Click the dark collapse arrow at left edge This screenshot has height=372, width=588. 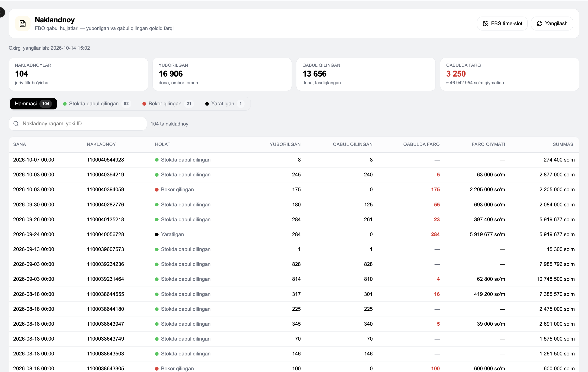tap(2, 12)
